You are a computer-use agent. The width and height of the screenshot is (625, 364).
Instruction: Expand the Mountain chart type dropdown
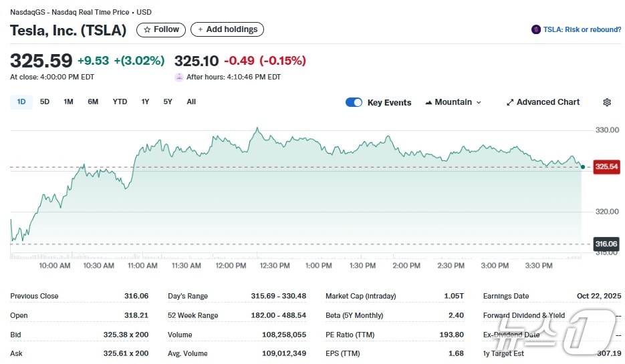(x=479, y=102)
